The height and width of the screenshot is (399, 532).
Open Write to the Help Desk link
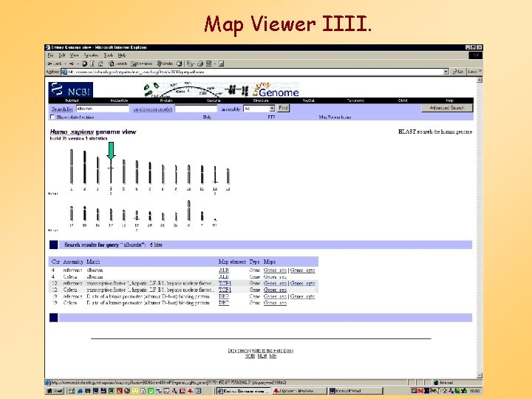(272, 350)
